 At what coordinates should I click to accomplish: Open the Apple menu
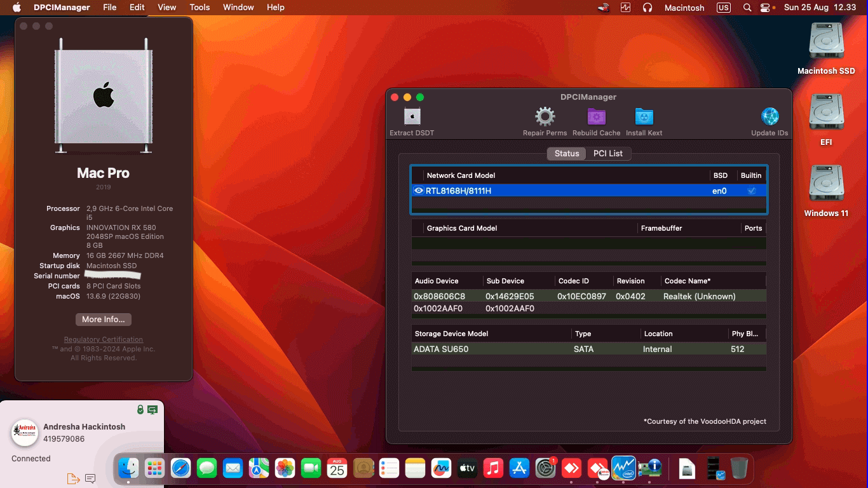(17, 8)
